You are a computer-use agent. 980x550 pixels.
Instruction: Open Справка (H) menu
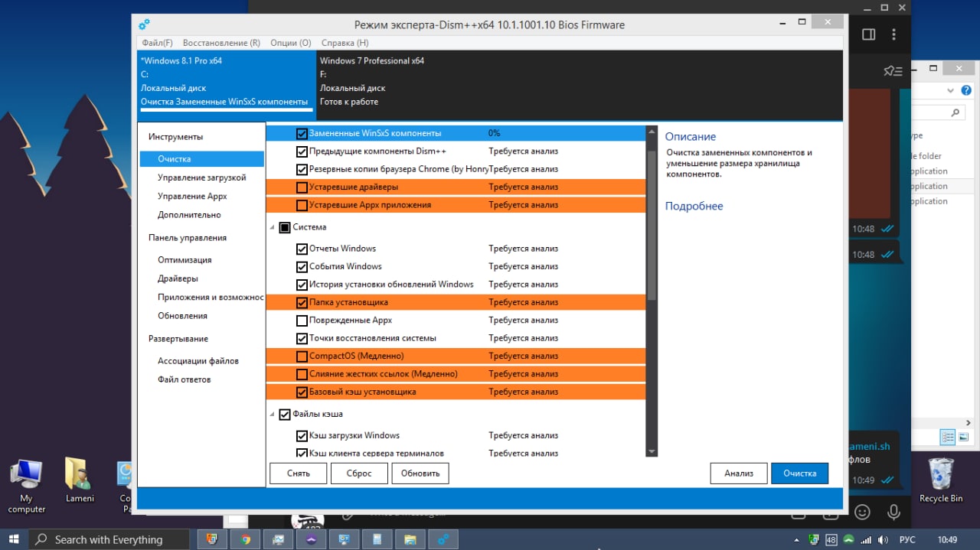pyautogui.click(x=345, y=43)
